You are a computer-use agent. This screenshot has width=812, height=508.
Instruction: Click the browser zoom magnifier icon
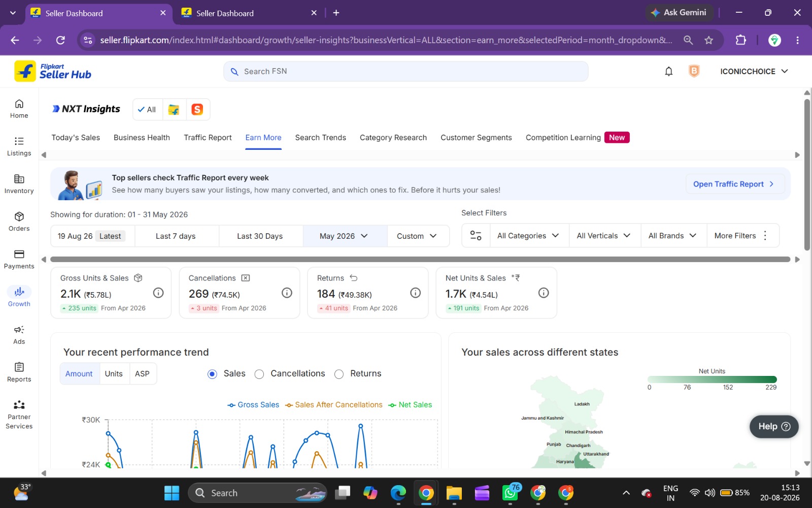tap(688, 40)
